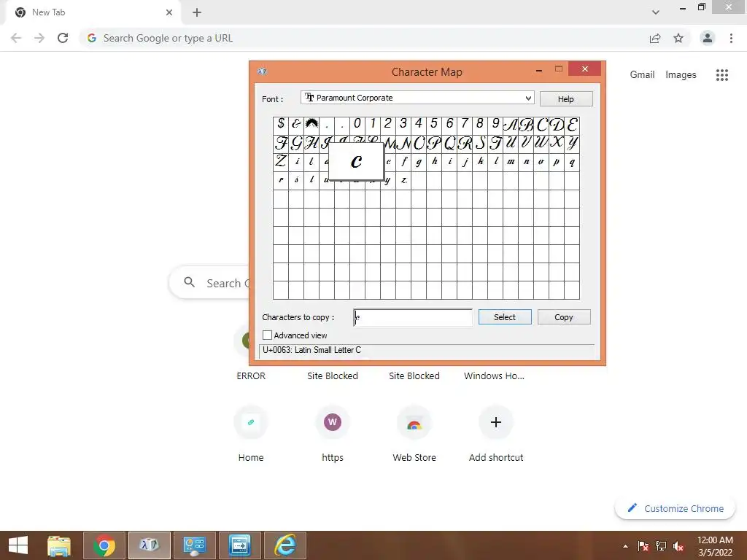Choose the script capital R glyph
747x560 pixels.
click(x=465, y=144)
